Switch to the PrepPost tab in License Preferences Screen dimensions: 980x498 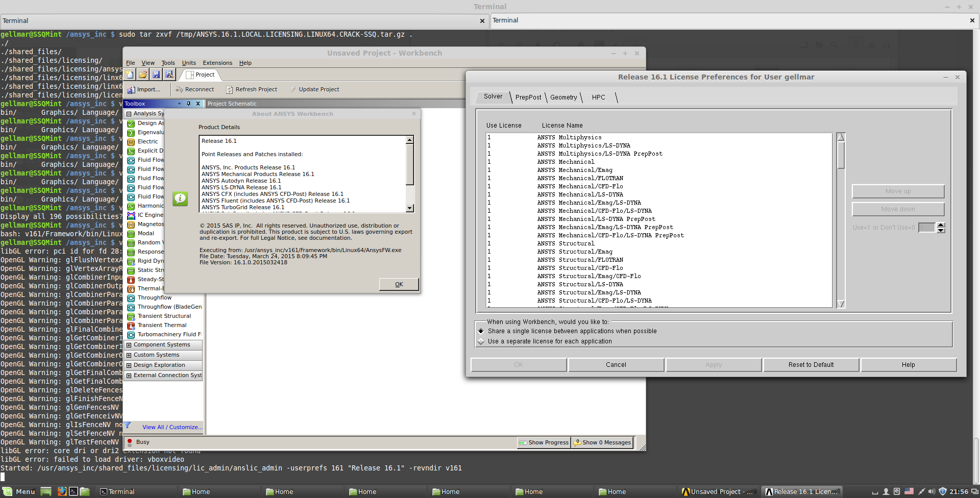pos(528,97)
